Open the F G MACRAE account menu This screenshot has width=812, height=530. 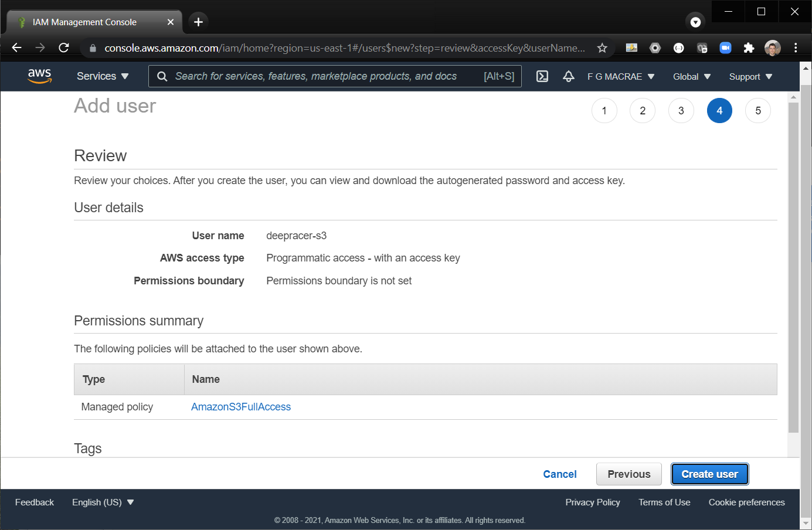coord(621,76)
